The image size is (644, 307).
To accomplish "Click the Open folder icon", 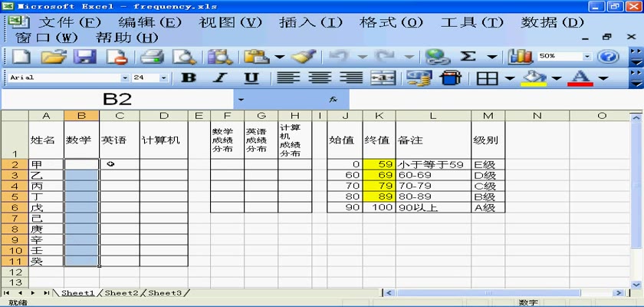I will (x=52, y=56).
